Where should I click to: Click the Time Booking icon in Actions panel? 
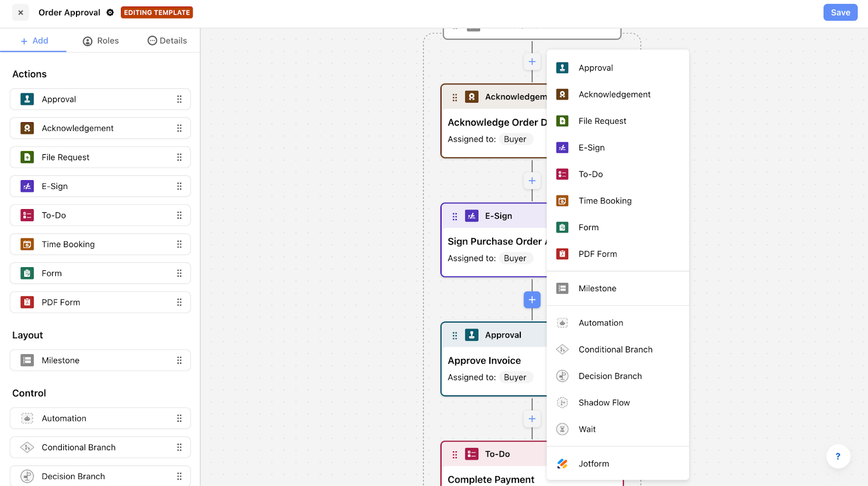pos(27,244)
